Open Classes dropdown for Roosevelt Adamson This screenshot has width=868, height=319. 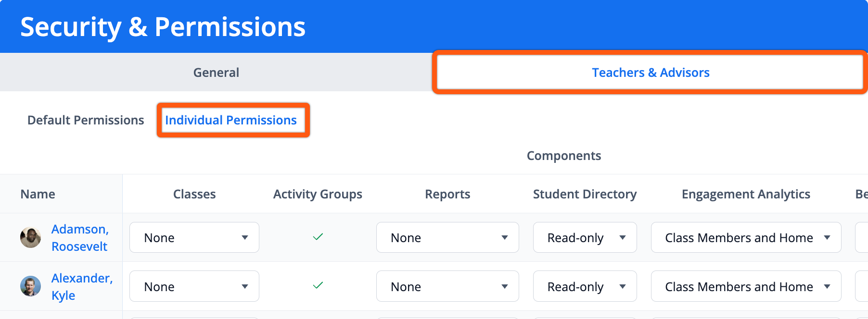click(x=194, y=237)
